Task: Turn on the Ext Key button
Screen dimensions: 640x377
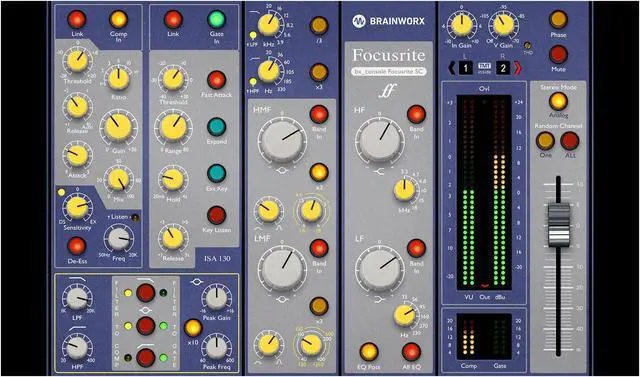Action: [216, 173]
